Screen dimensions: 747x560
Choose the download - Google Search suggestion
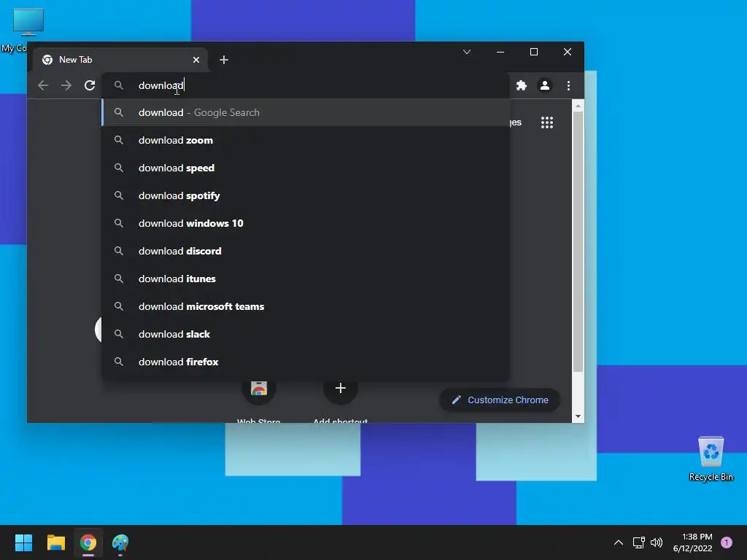click(306, 112)
